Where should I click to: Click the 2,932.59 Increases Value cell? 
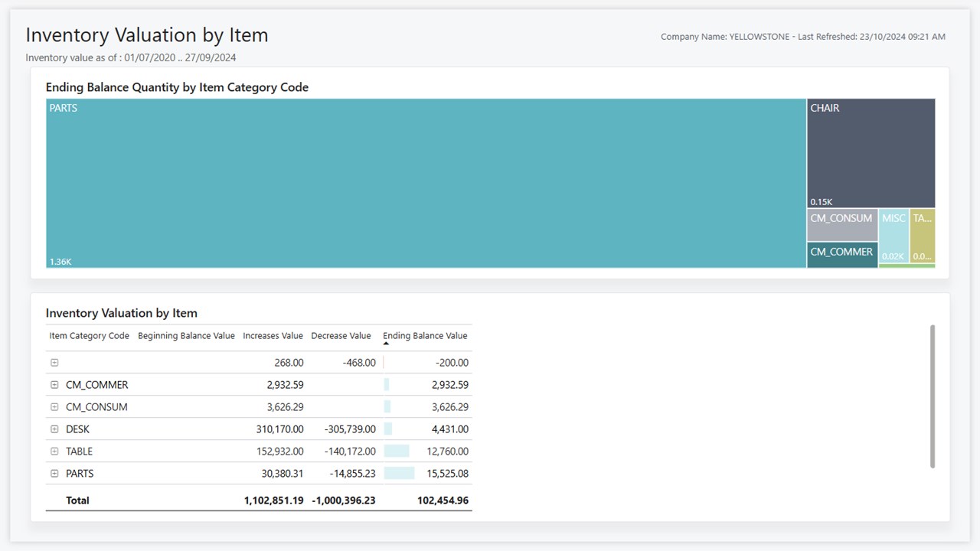coord(285,385)
